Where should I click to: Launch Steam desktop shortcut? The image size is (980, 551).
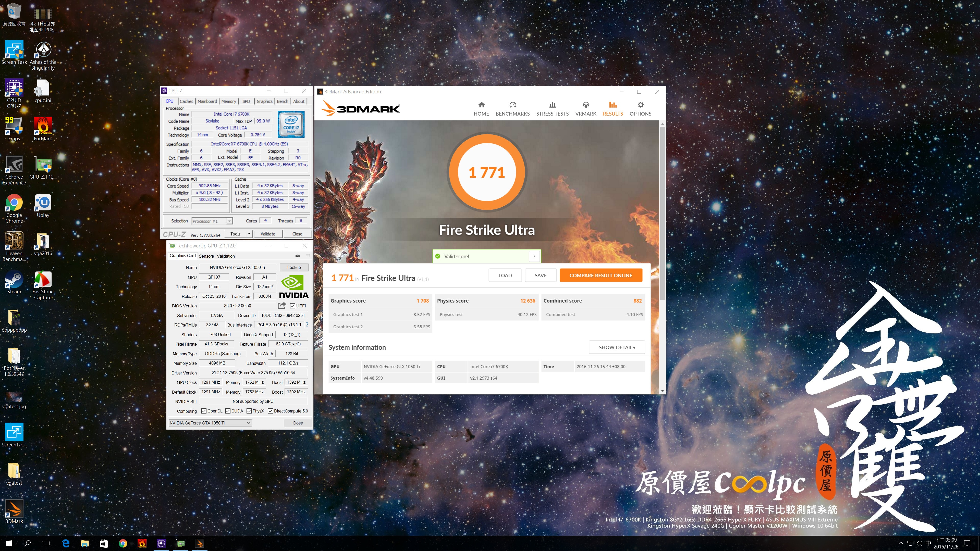tap(14, 282)
